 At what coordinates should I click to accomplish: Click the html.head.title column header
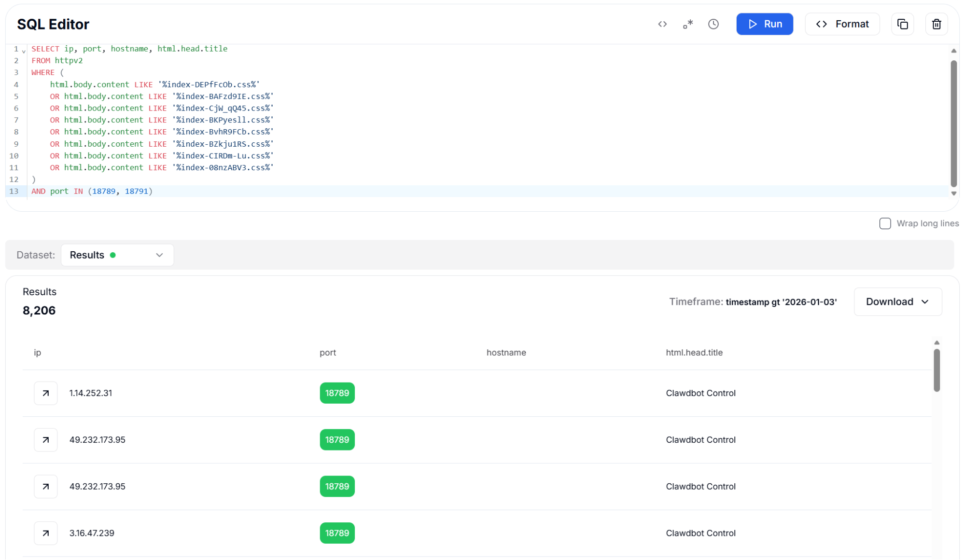pyautogui.click(x=694, y=353)
